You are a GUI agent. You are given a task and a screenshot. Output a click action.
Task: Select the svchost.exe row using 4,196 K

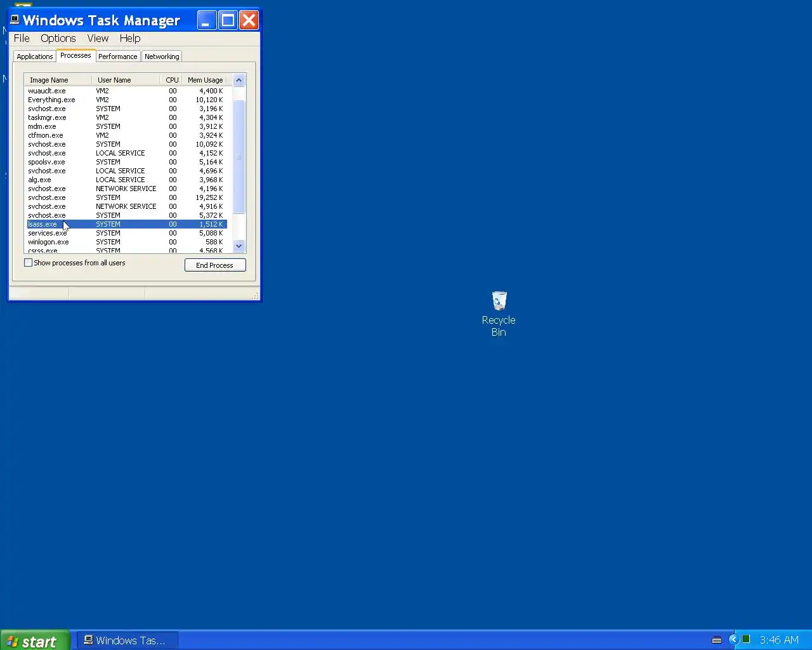tap(126, 189)
